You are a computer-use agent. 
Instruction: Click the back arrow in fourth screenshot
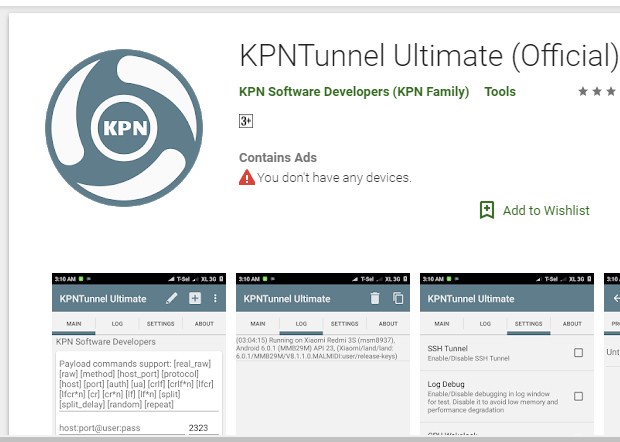tap(616, 298)
